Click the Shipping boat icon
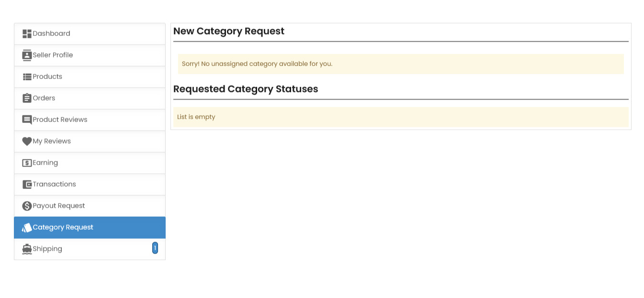 27,249
